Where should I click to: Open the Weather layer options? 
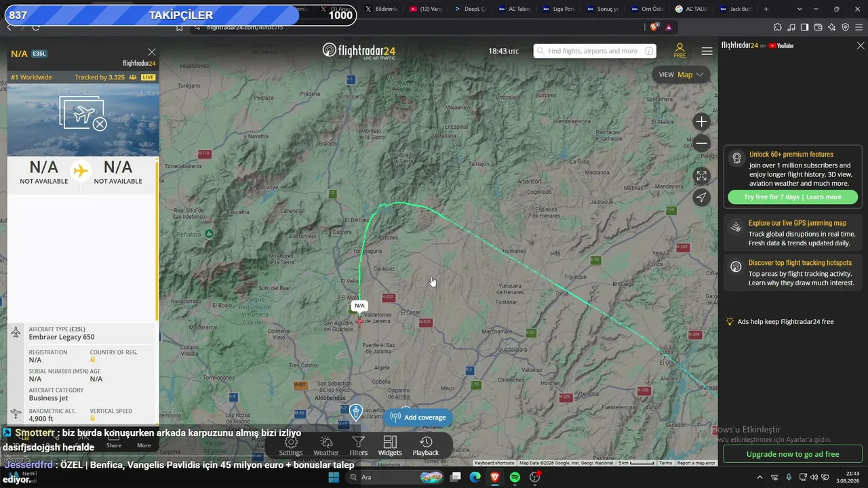[326, 446]
